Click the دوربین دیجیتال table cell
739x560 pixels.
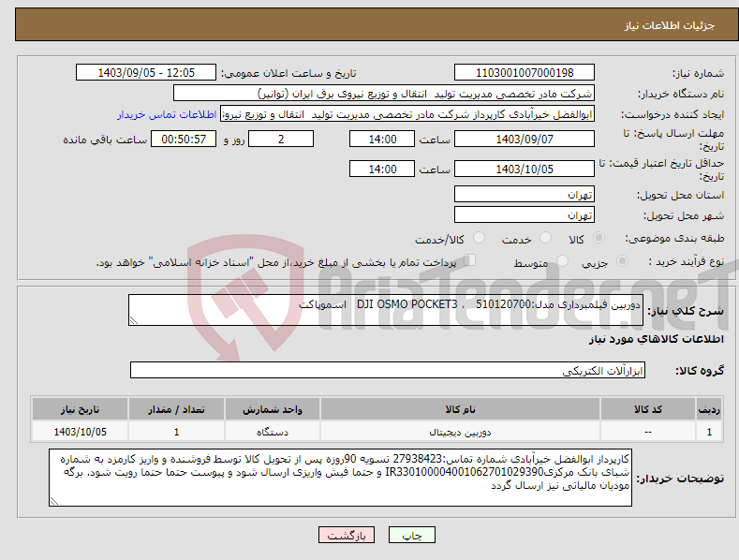(x=460, y=432)
